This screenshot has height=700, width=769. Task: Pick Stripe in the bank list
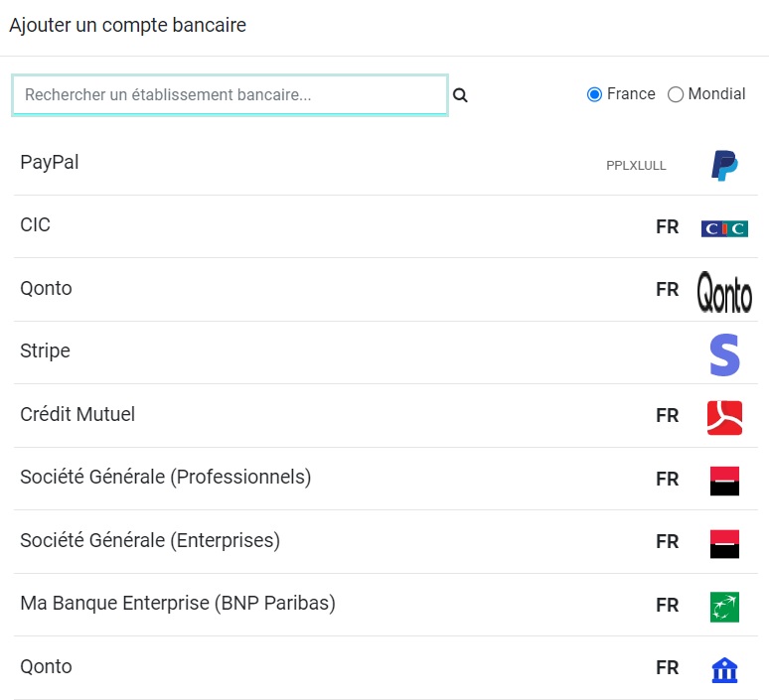pos(45,351)
